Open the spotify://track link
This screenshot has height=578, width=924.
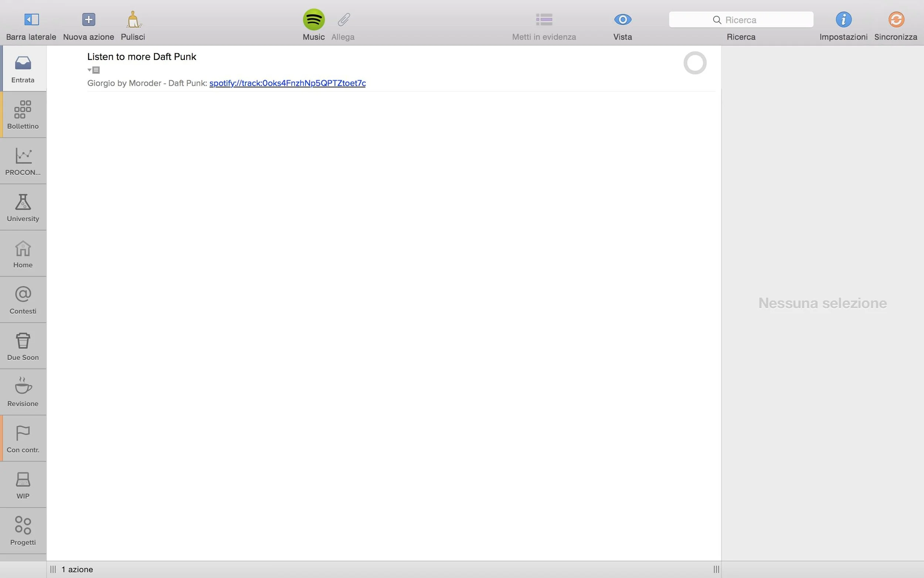pyautogui.click(x=287, y=83)
